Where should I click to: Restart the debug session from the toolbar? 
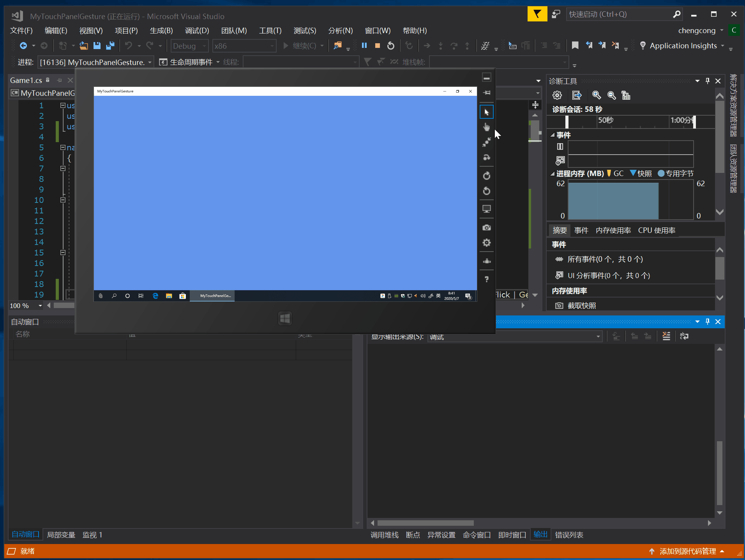tap(390, 46)
